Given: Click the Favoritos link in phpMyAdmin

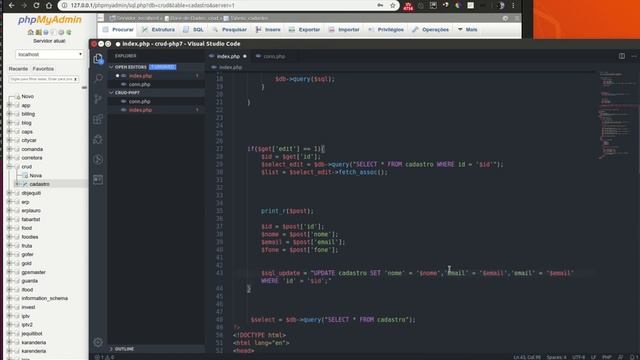Looking at the screenshot, I should coord(43,69).
